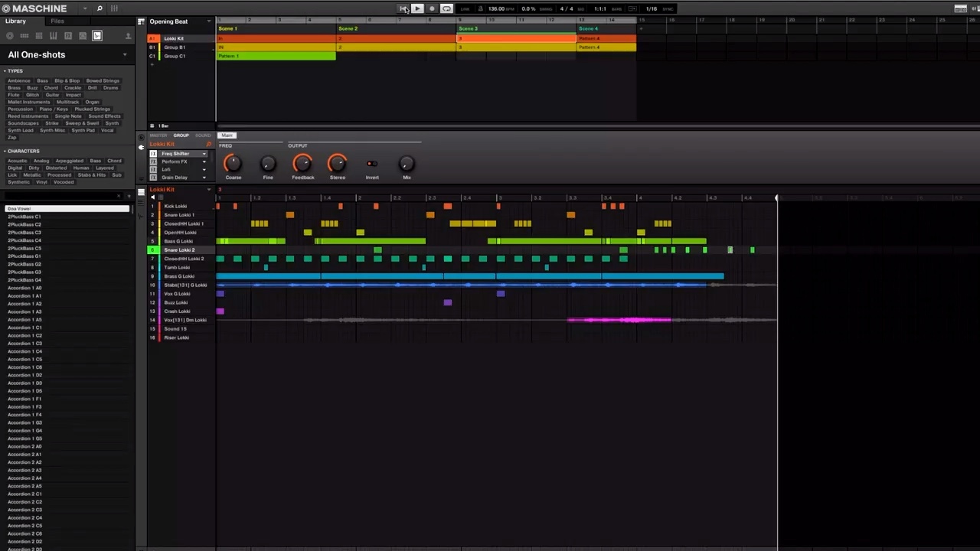Image resolution: width=980 pixels, height=551 pixels.
Task: Select the Goa Vowel result
Action: tap(67, 209)
